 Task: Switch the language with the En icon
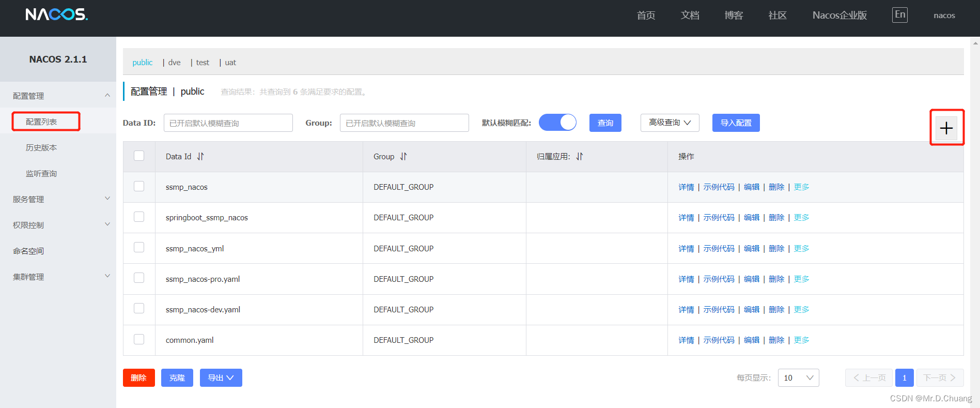click(x=900, y=14)
